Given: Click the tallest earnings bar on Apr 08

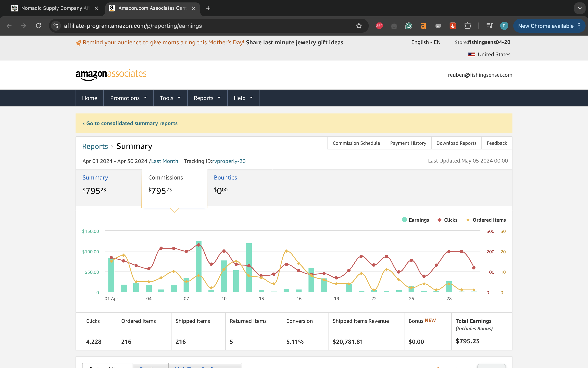Looking at the screenshot, I should 198,267.
